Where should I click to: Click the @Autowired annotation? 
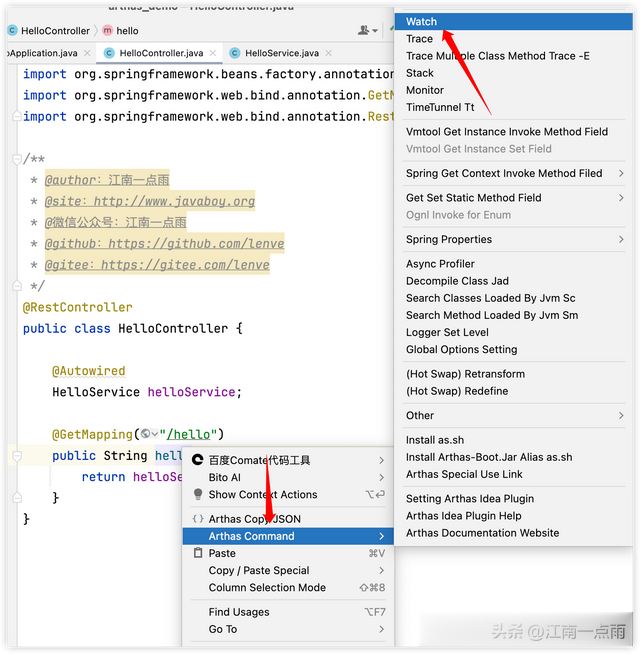[x=88, y=371]
